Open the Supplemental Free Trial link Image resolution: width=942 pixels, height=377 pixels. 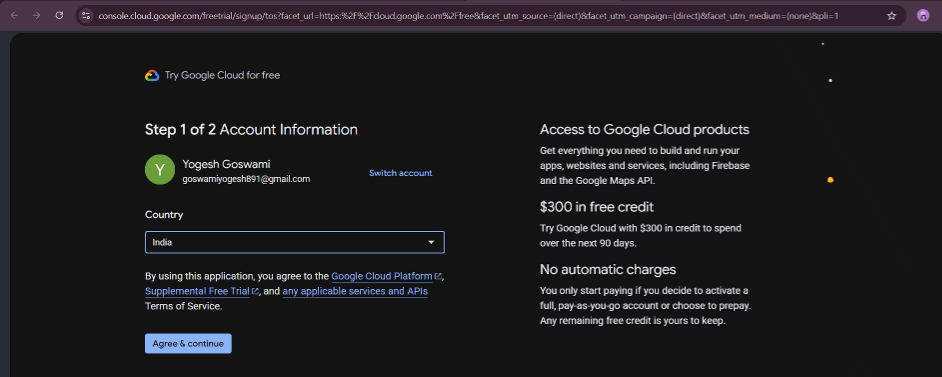198,291
